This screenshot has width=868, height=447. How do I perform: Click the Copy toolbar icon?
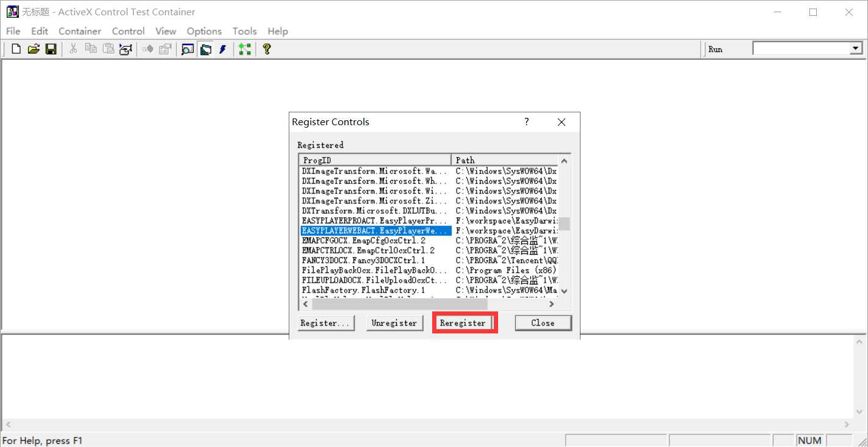tap(91, 49)
